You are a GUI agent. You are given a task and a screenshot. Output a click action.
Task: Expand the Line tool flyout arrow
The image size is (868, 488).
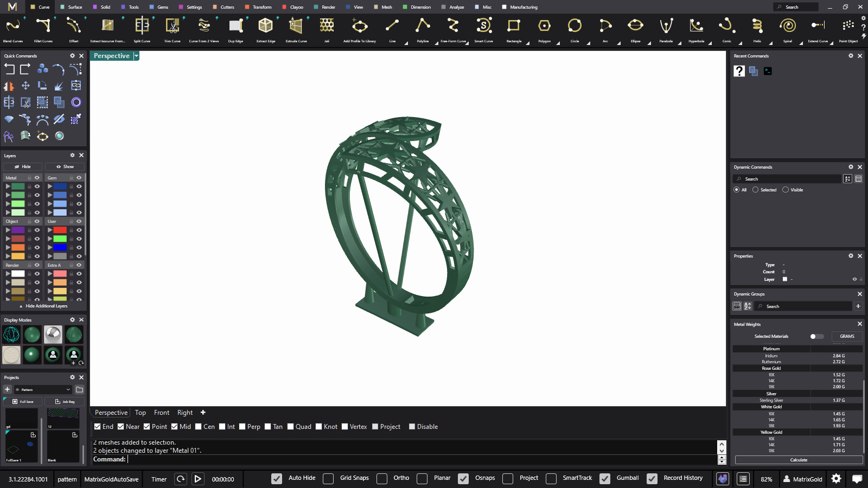pyautogui.click(x=406, y=43)
